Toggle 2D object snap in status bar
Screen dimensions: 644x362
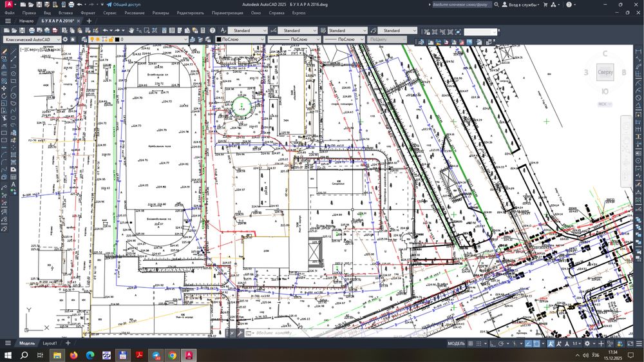(x=536, y=343)
